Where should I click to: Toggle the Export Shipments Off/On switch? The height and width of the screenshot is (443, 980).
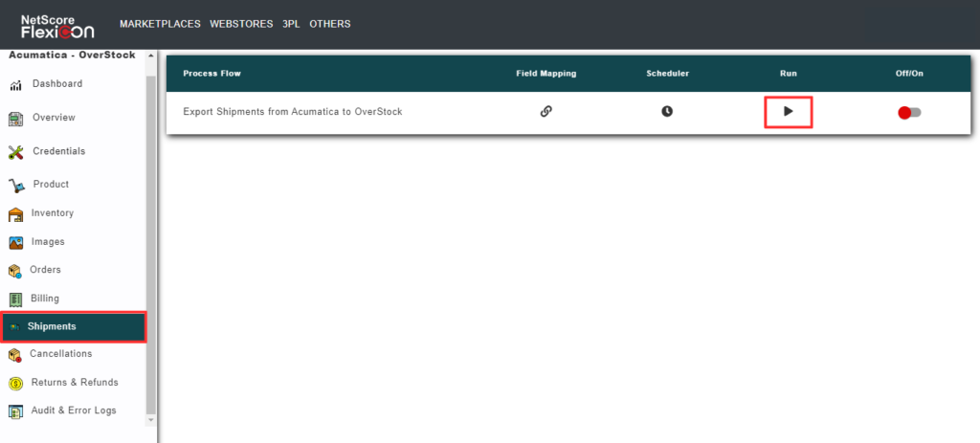pos(909,112)
